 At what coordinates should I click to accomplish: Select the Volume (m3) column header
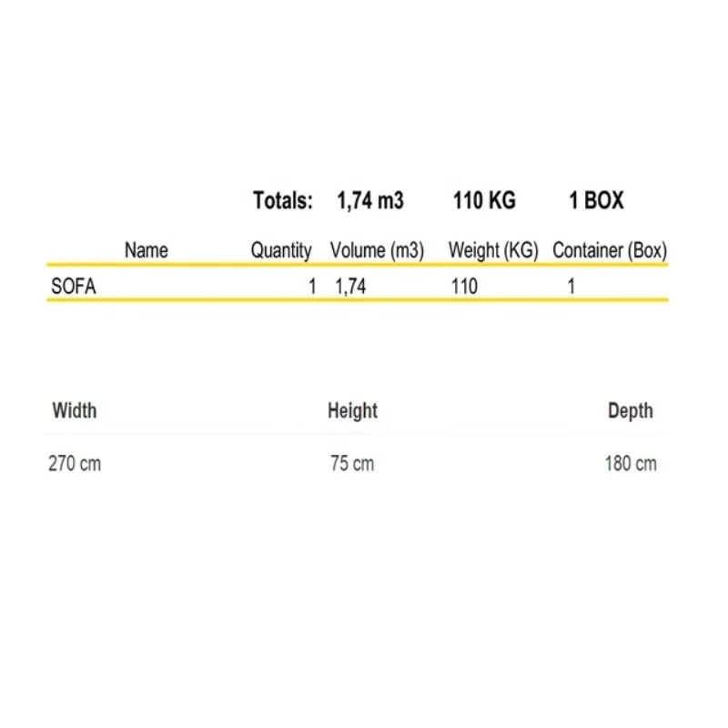pos(378,250)
